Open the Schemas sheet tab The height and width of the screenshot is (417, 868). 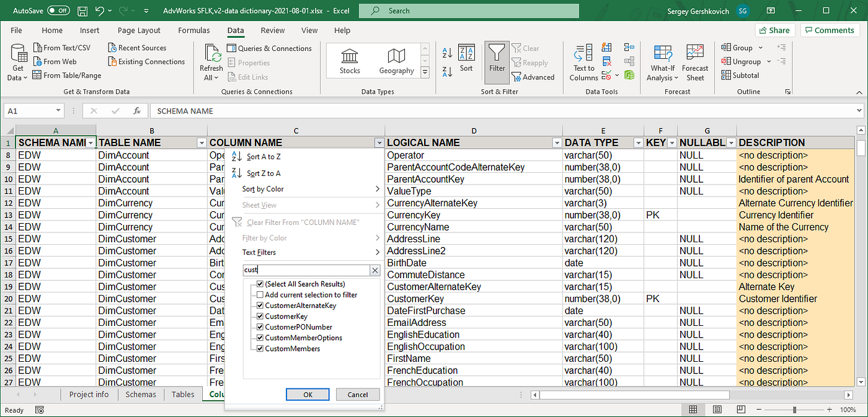141,395
